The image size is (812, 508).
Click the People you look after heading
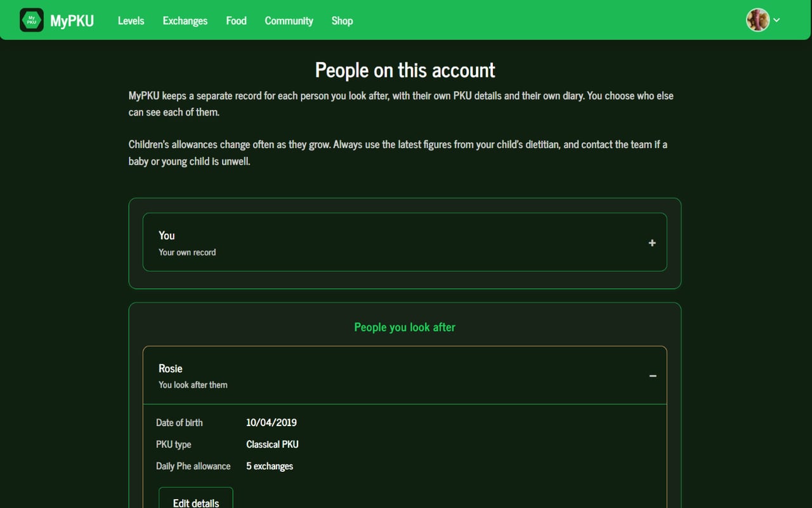405,327
